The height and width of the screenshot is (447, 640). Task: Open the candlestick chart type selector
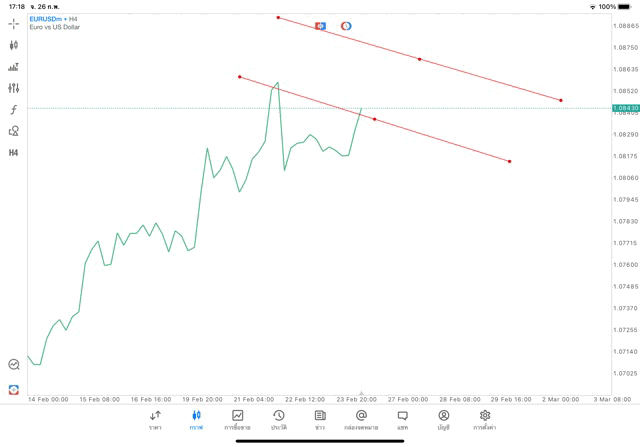(14, 45)
